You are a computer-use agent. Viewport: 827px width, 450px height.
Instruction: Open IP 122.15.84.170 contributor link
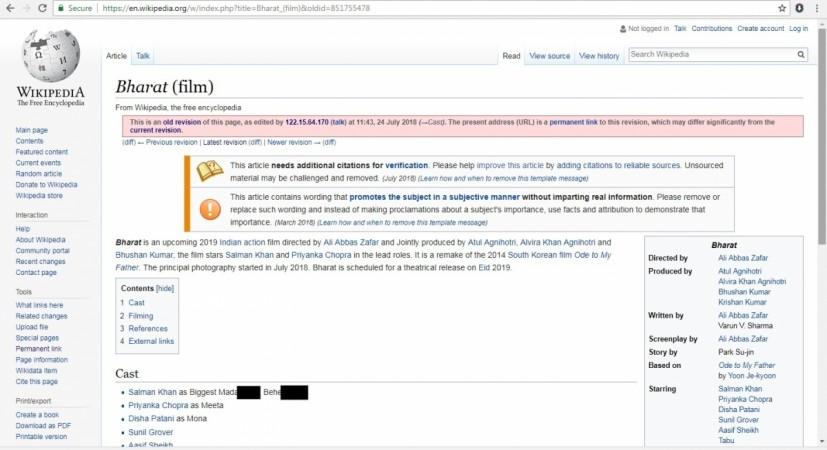point(306,122)
